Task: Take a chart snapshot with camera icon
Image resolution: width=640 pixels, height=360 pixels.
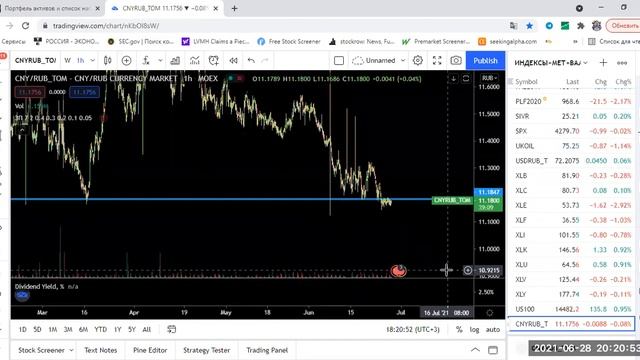Action: [x=456, y=60]
